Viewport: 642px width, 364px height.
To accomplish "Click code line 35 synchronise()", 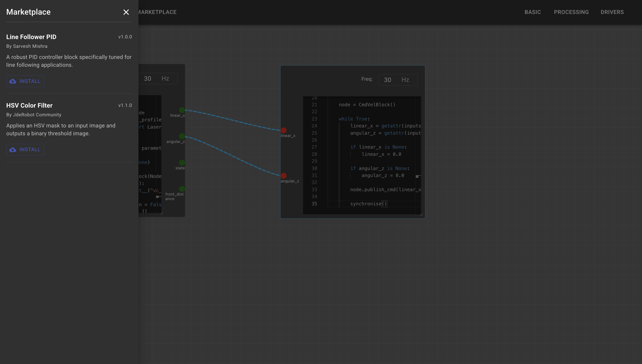I will [369, 204].
